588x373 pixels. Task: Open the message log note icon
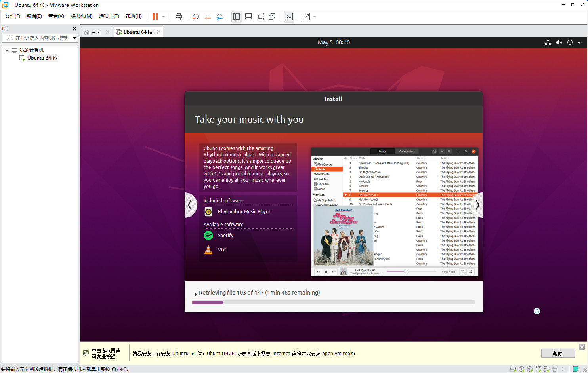[576, 369]
